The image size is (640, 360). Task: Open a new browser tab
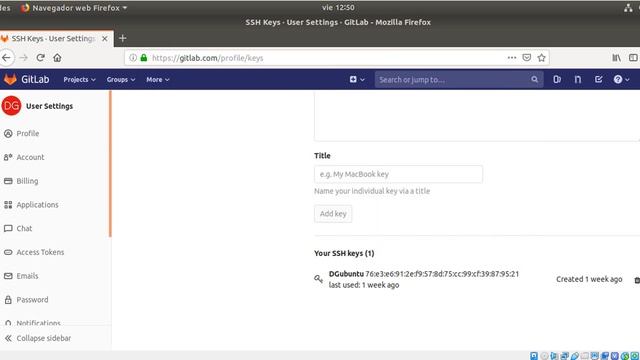(x=122, y=38)
